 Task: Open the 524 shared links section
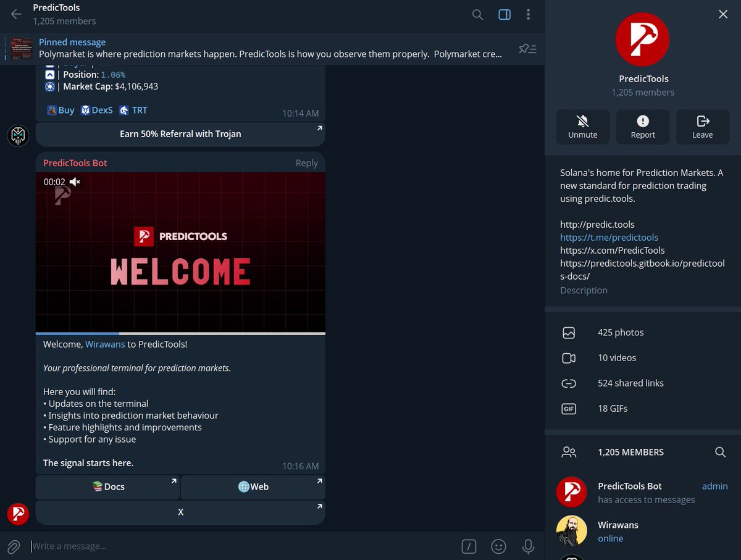point(630,383)
